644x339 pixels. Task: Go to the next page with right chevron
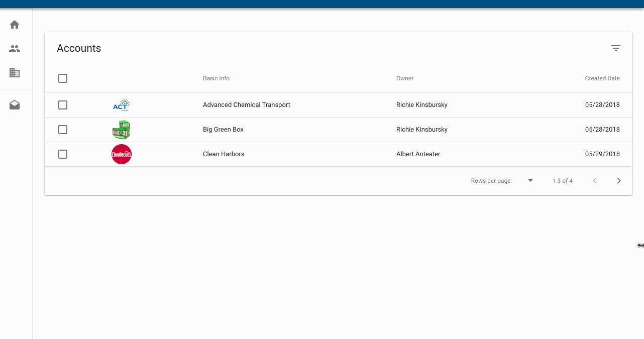pos(619,180)
